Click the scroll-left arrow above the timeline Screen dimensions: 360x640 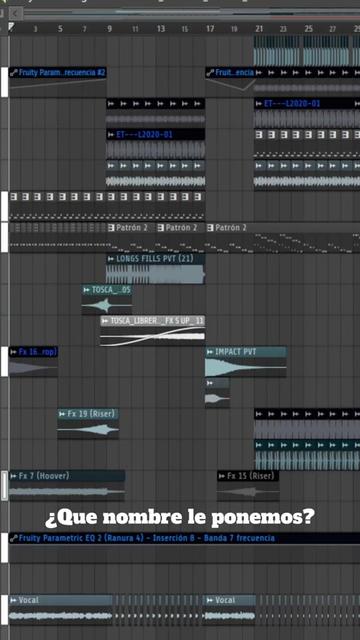click(15, 14)
